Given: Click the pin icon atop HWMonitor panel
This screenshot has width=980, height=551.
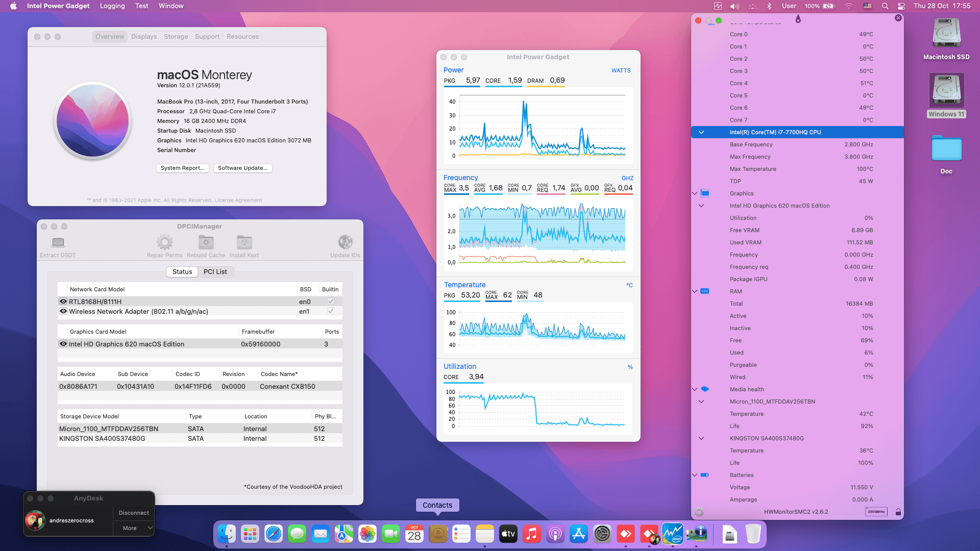Looking at the screenshot, I should coord(798,19).
